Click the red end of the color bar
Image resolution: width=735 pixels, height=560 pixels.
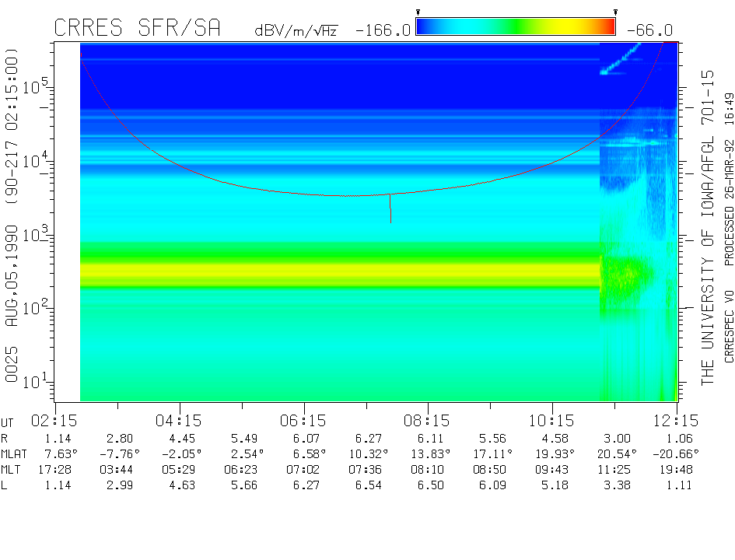608,27
